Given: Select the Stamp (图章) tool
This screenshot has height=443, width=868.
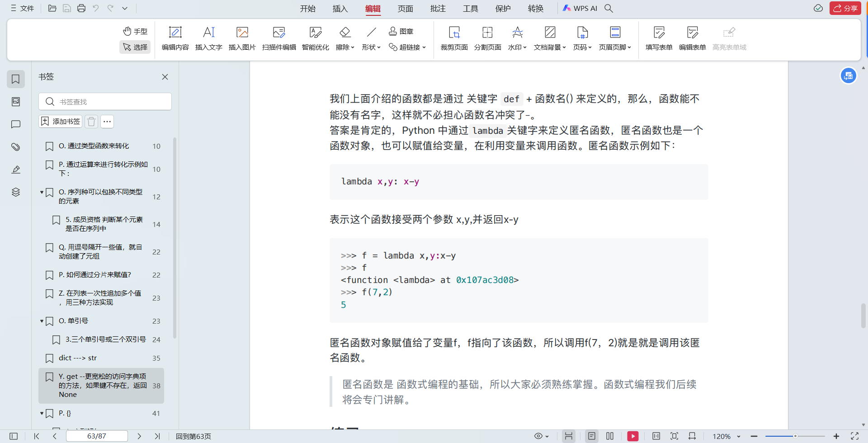Looking at the screenshot, I should pos(401,31).
